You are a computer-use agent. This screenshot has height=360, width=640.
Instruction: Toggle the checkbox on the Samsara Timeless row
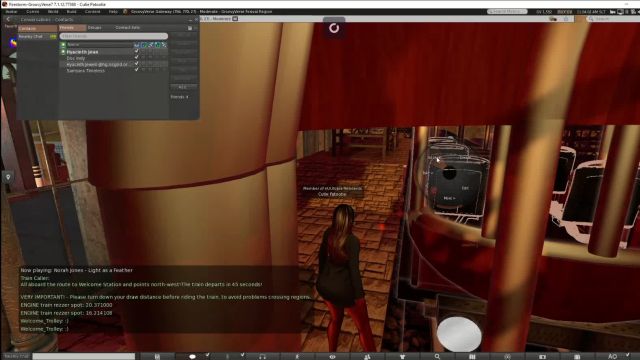point(136,70)
